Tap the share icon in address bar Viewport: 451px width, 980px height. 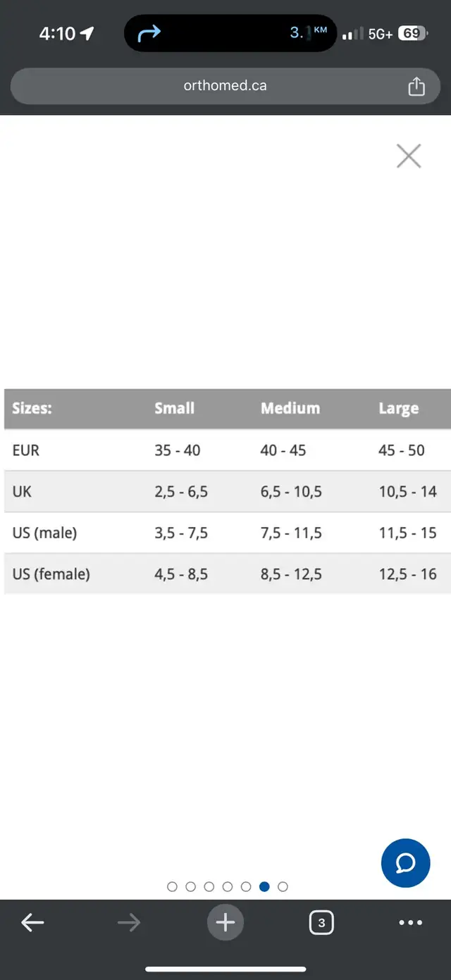[x=416, y=86]
